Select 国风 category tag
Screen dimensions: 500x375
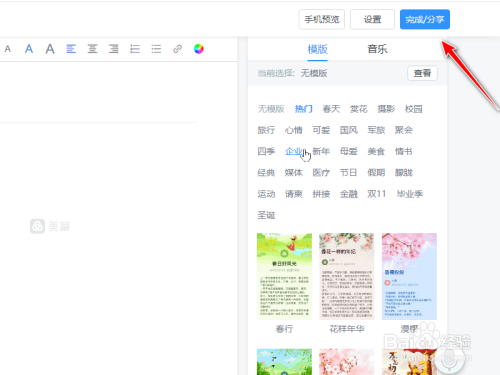[x=349, y=130]
